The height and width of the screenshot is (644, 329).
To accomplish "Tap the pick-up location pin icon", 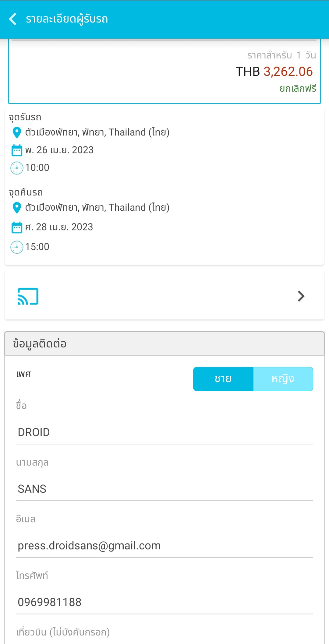I will [x=17, y=132].
